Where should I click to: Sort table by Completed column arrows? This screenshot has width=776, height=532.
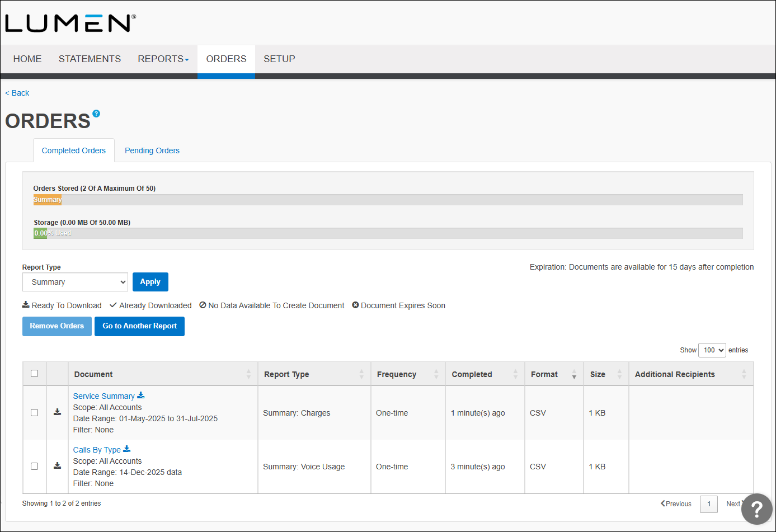[515, 374]
